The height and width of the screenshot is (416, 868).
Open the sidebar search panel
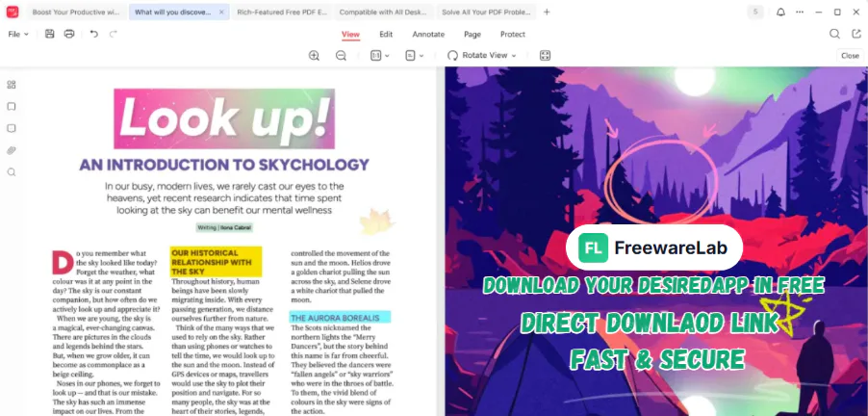(x=12, y=172)
